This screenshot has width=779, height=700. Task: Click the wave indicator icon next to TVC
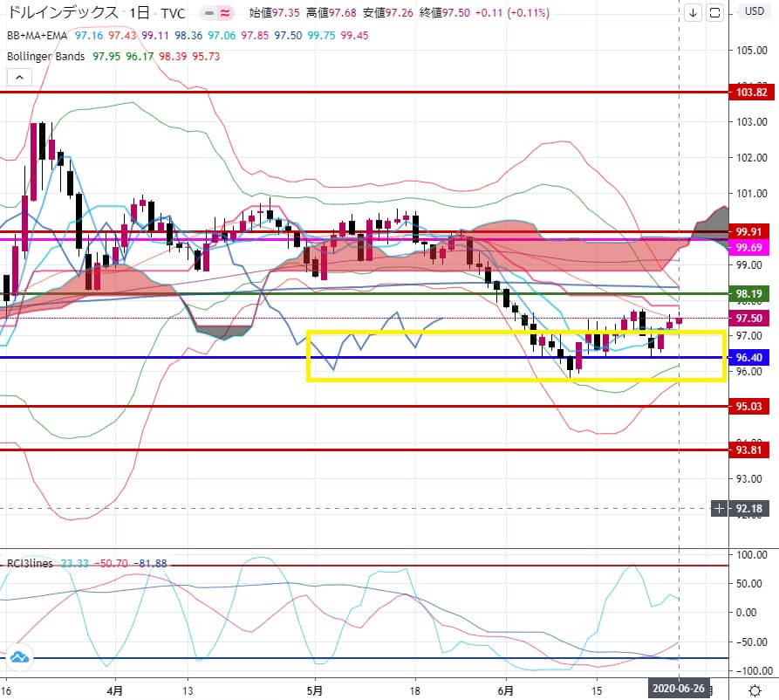click(225, 13)
